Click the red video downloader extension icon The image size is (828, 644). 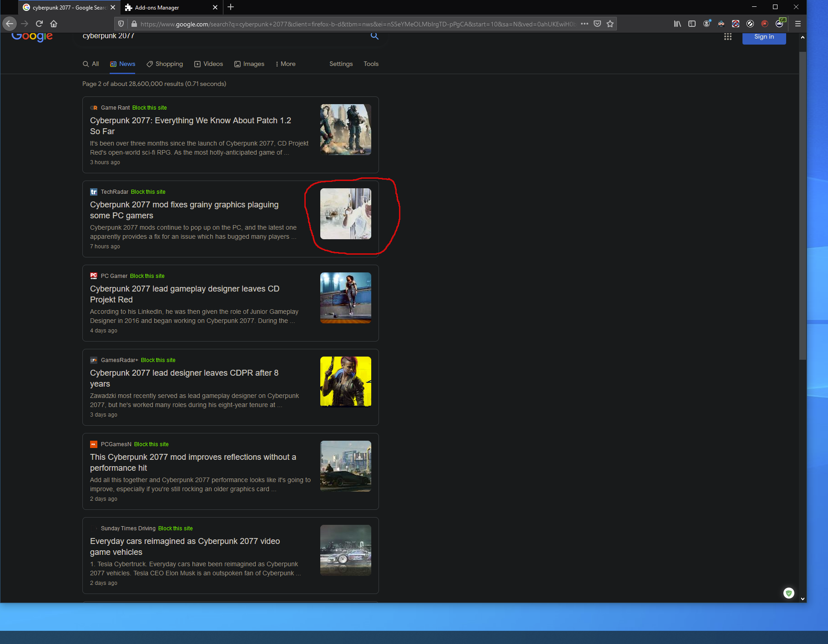point(765,24)
